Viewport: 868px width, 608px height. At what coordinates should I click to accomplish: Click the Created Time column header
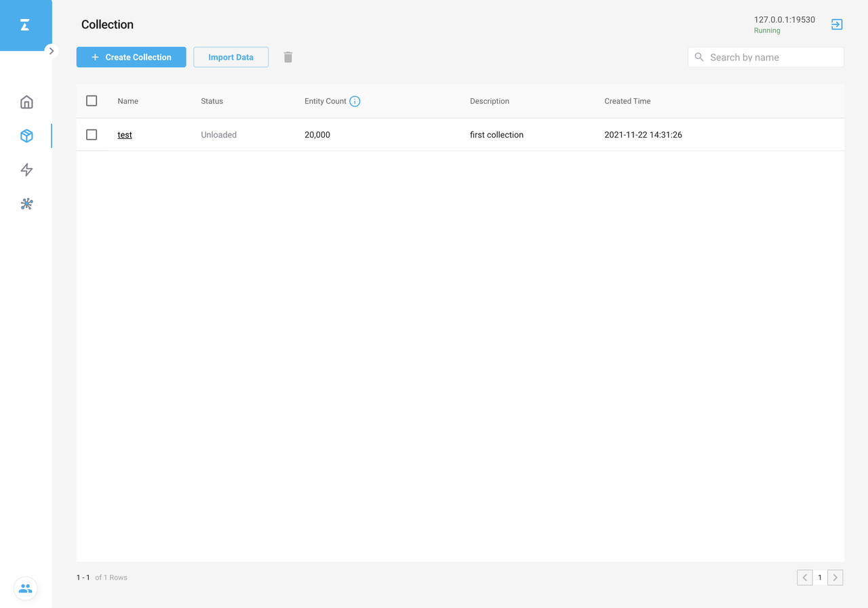pos(627,101)
